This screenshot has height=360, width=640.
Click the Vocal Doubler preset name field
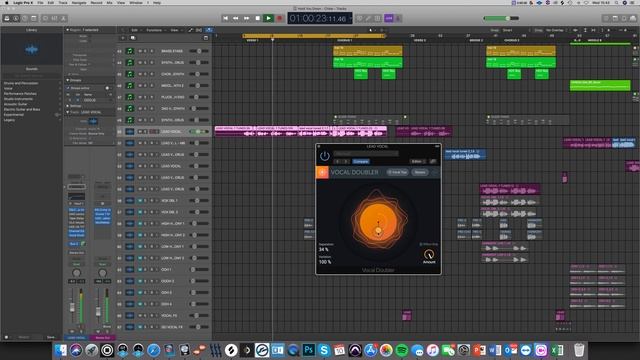366,153
